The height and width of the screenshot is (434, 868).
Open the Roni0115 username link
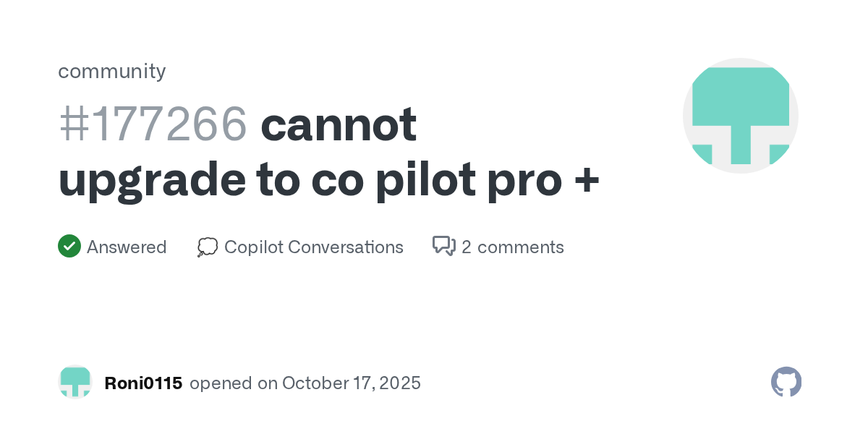[143, 383]
